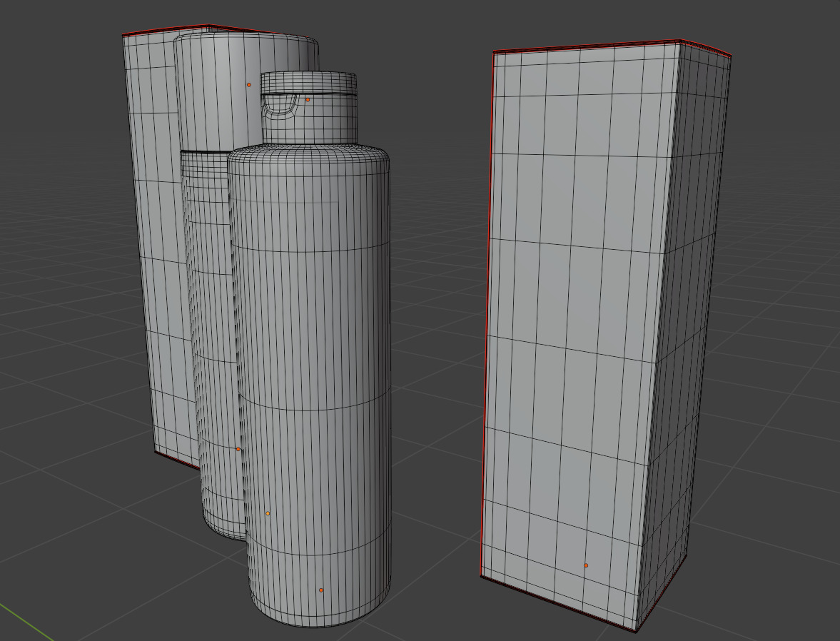Click the flip-tab notch on the front bottle cap
This screenshot has height=641, width=840.
(280, 104)
